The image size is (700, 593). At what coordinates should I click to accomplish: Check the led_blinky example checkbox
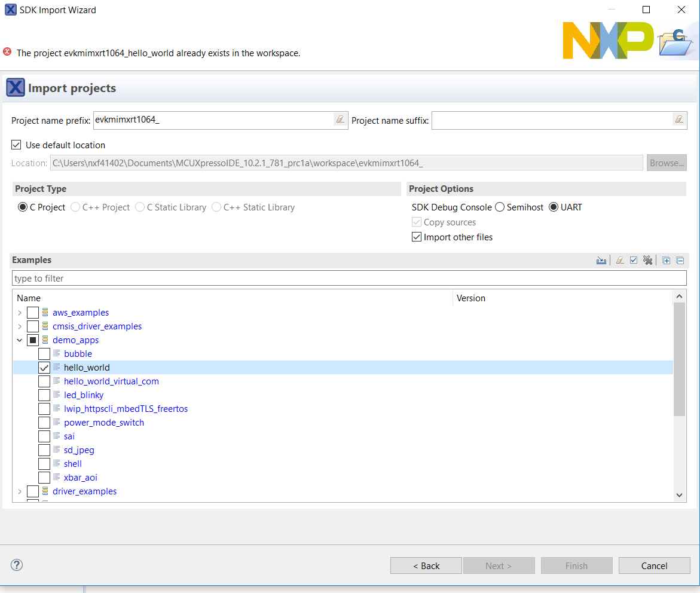point(44,395)
